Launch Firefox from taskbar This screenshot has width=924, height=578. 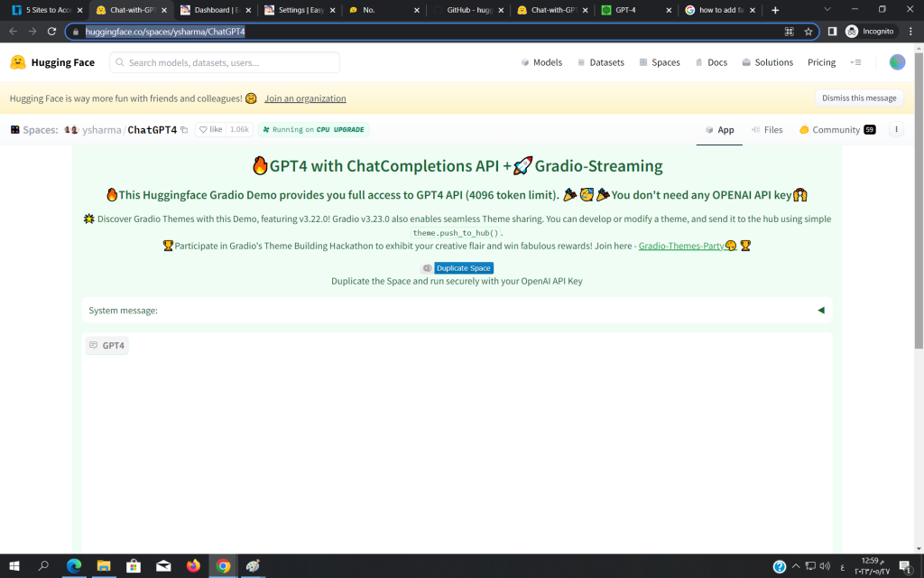point(193,566)
